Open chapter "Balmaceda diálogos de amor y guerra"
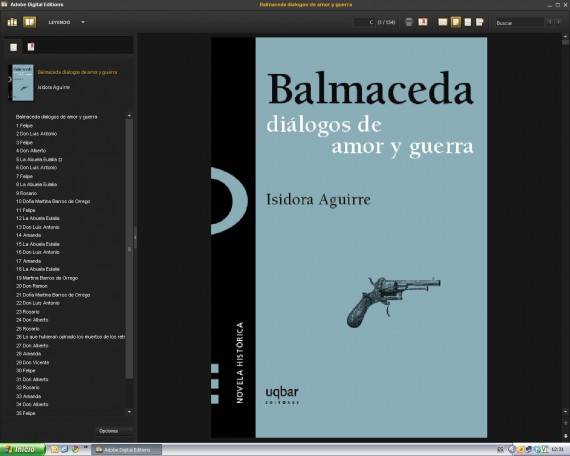This screenshot has width=570, height=456. tap(56, 117)
